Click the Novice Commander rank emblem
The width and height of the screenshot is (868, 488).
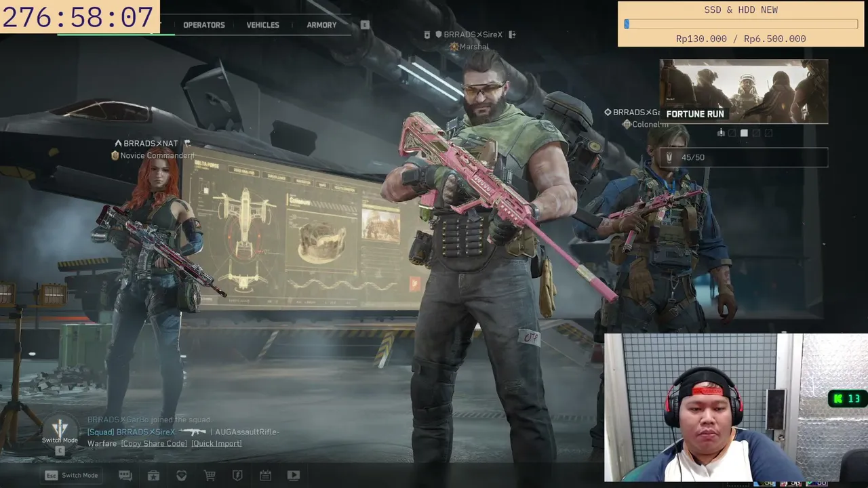click(x=115, y=156)
